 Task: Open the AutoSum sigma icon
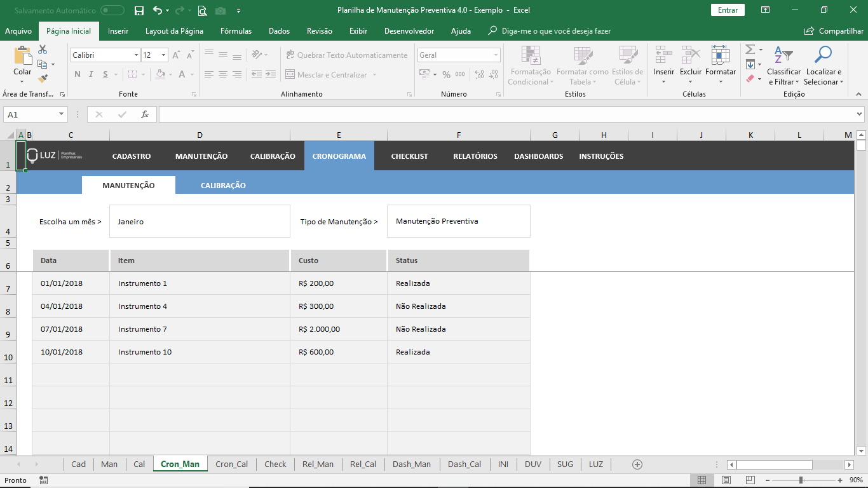click(750, 50)
